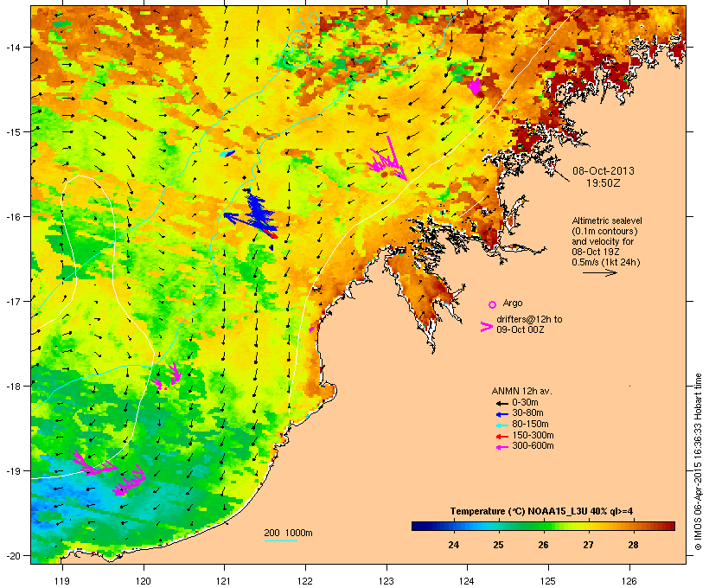
Task: Click the latitude axis label -14
Action: [x=12, y=47]
